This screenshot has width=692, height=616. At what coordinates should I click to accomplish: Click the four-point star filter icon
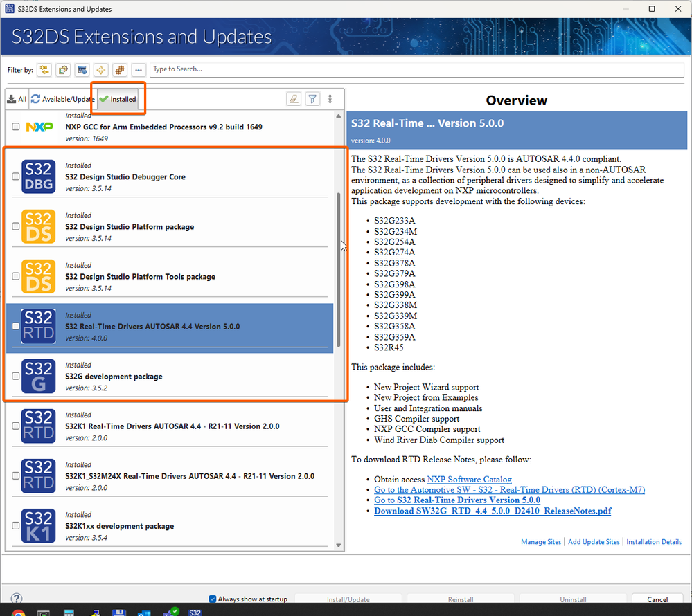(101, 70)
